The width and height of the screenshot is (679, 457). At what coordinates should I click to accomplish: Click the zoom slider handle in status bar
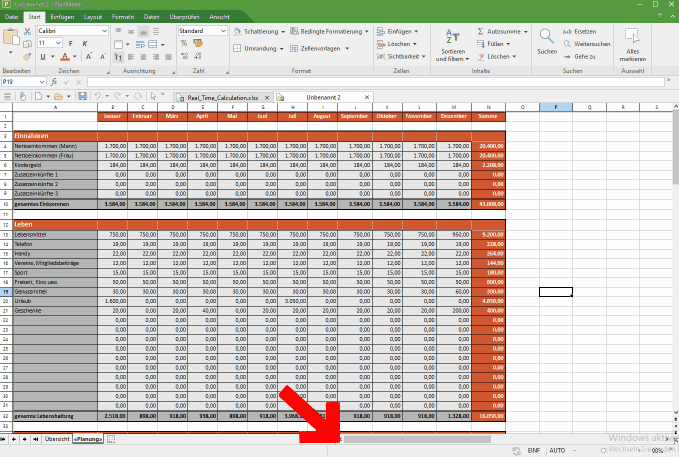click(x=603, y=451)
